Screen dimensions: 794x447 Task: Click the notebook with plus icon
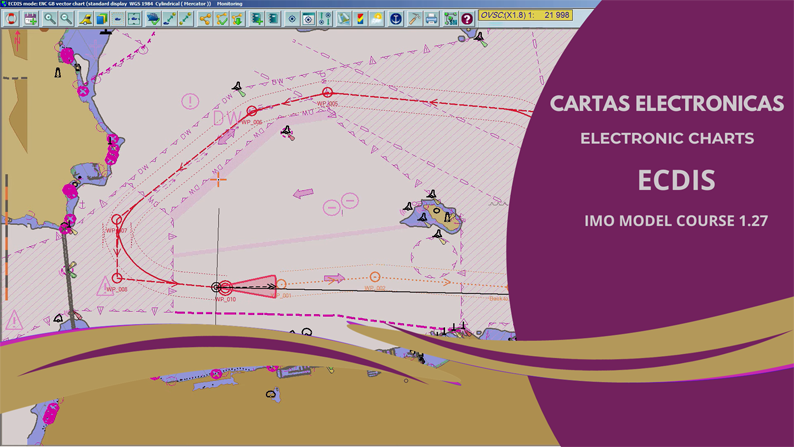(x=257, y=19)
